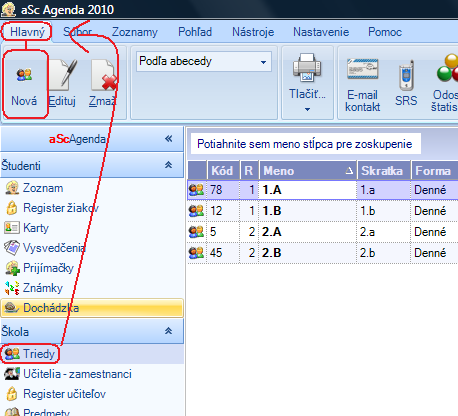Collapse the Škola section
The height and width of the screenshot is (416, 458).
[x=169, y=331]
